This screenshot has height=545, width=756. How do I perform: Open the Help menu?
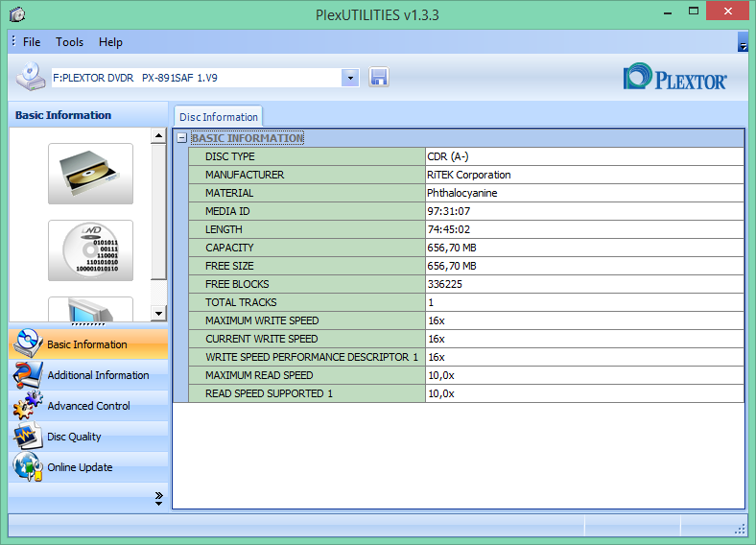[110, 42]
